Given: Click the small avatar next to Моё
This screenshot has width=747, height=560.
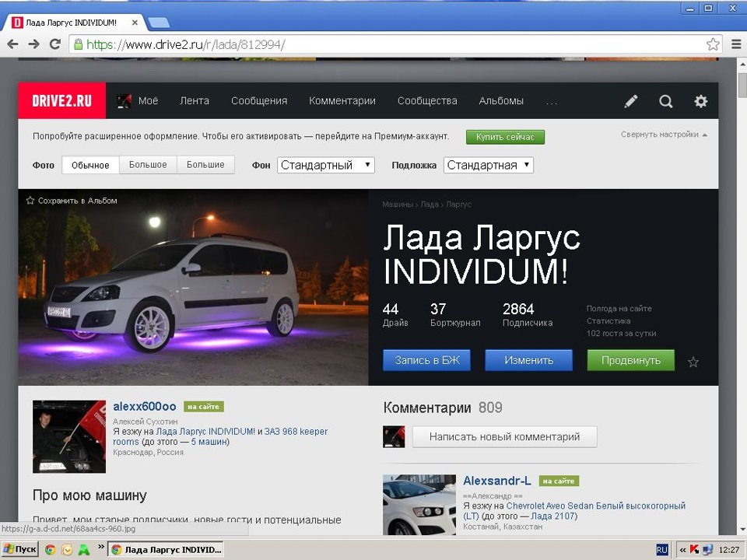Looking at the screenshot, I should (x=124, y=101).
